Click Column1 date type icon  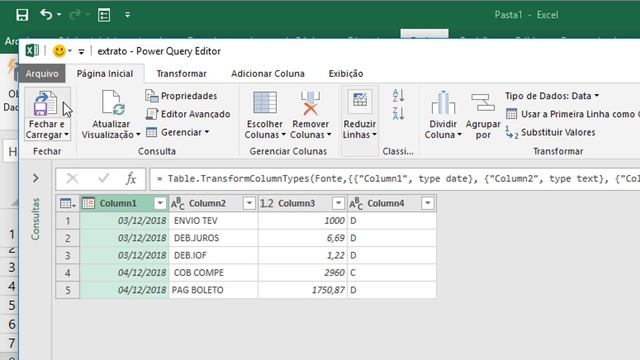(x=89, y=203)
